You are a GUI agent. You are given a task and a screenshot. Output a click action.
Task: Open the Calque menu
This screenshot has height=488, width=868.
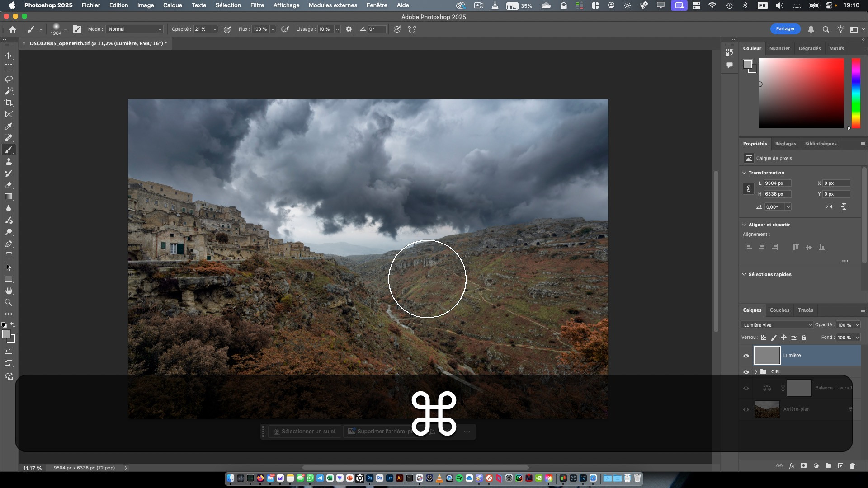173,5
